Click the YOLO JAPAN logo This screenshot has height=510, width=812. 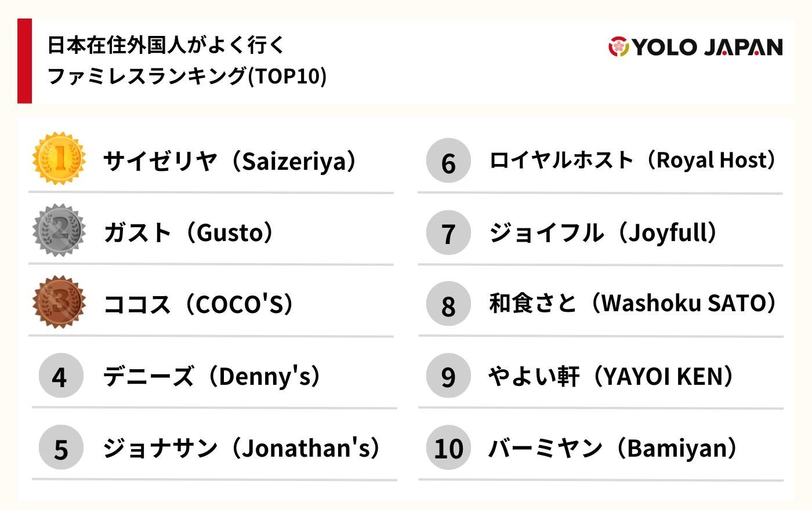point(695,47)
